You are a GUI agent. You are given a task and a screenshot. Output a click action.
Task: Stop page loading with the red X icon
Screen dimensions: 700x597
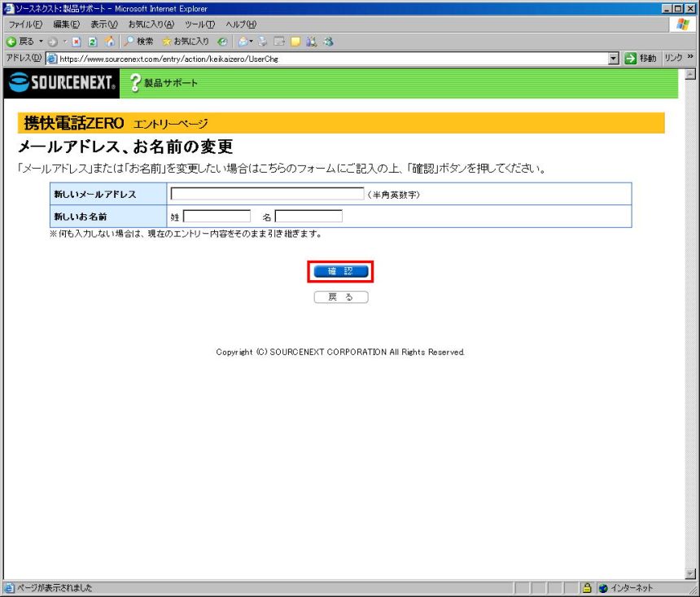[x=77, y=42]
